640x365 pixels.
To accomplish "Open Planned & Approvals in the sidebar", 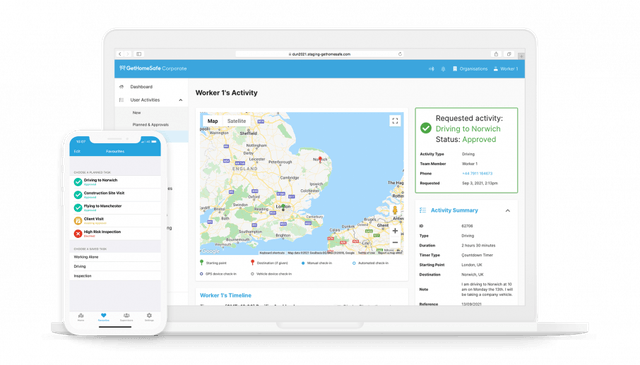I will [x=151, y=125].
